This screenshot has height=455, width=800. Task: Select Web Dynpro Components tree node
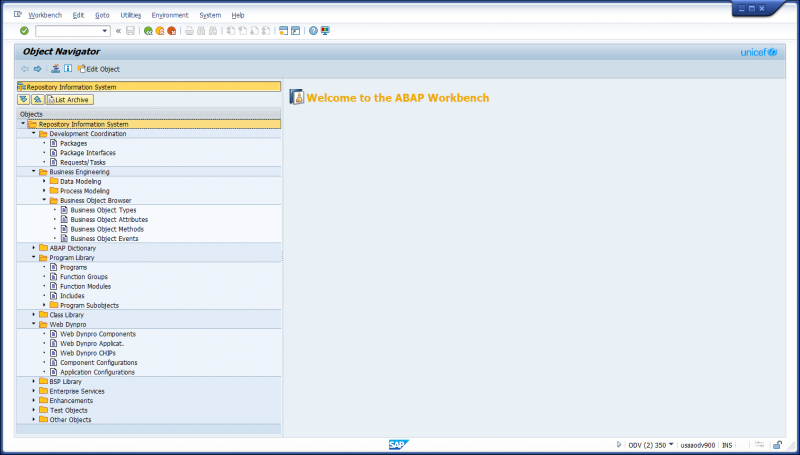coord(97,334)
